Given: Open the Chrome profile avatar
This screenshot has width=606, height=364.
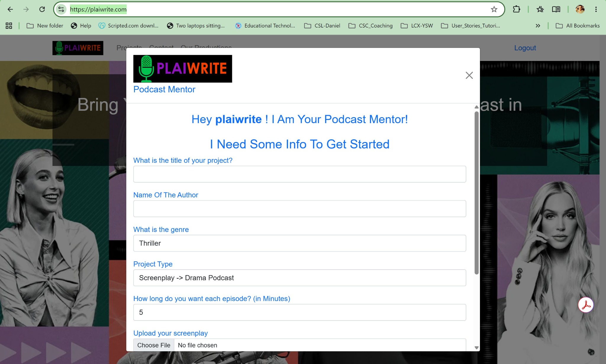Looking at the screenshot, I should 580,9.
